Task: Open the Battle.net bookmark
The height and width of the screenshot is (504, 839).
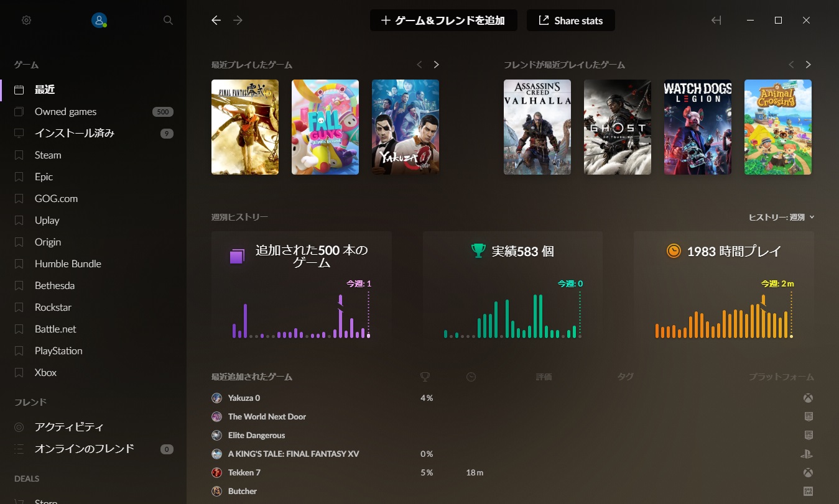Action: (93, 329)
